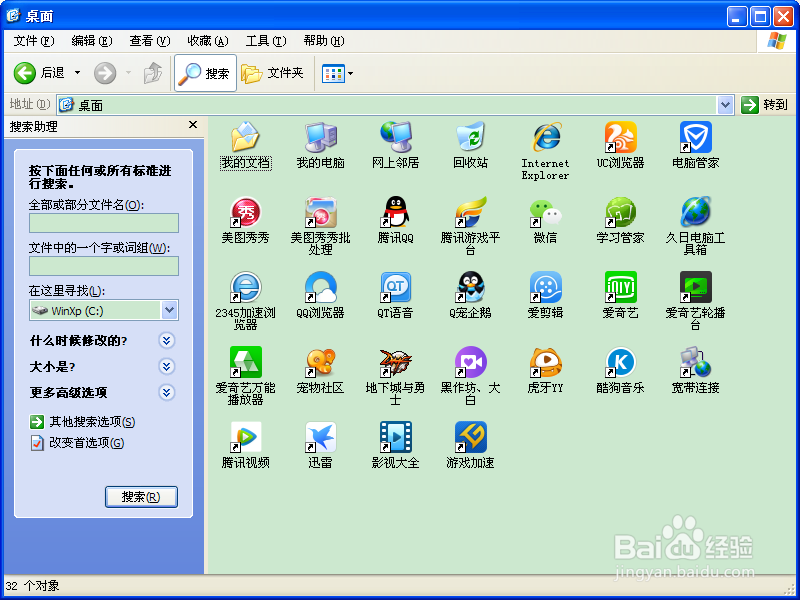Click the 转到 go button

coord(764,105)
